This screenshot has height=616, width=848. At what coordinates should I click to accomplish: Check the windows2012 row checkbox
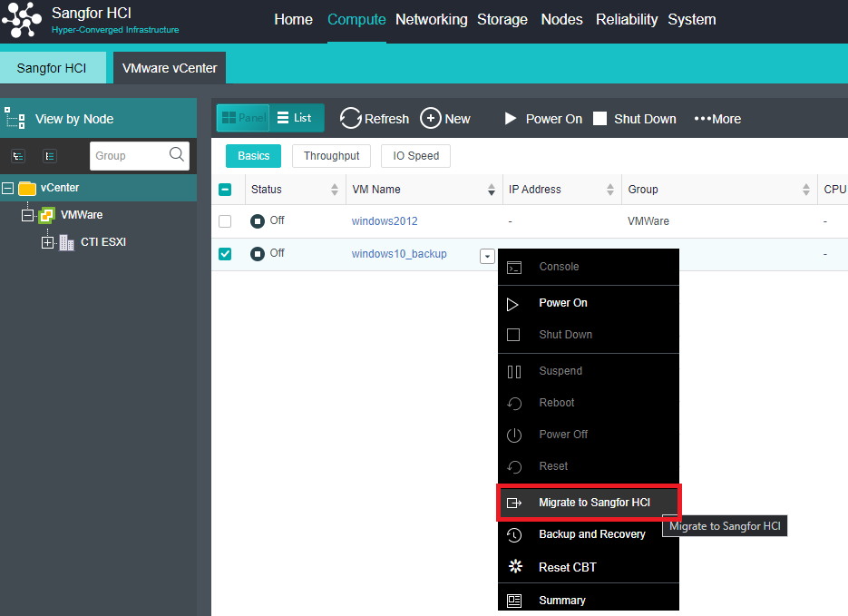(225, 221)
